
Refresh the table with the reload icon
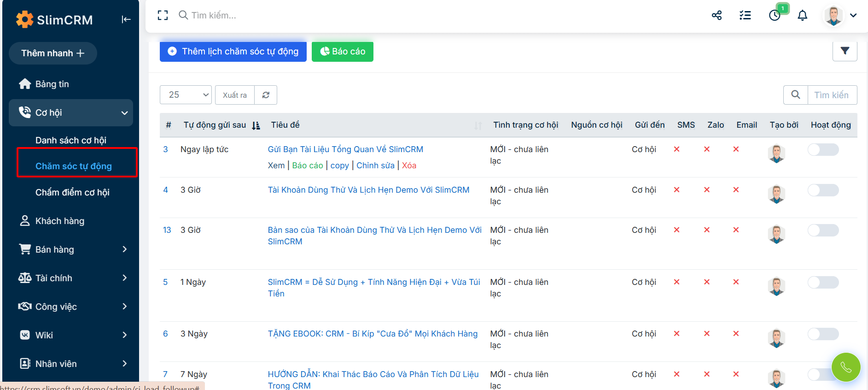point(266,95)
